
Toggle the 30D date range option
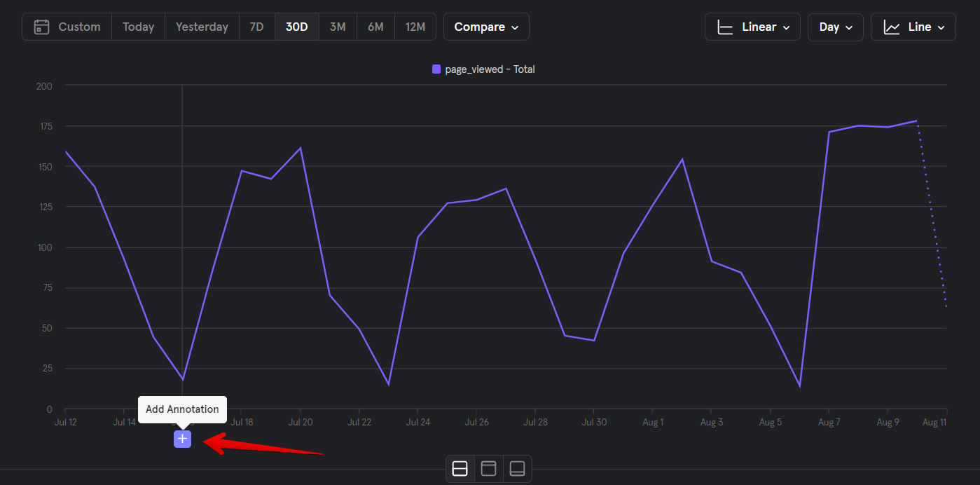pos(296,27)
